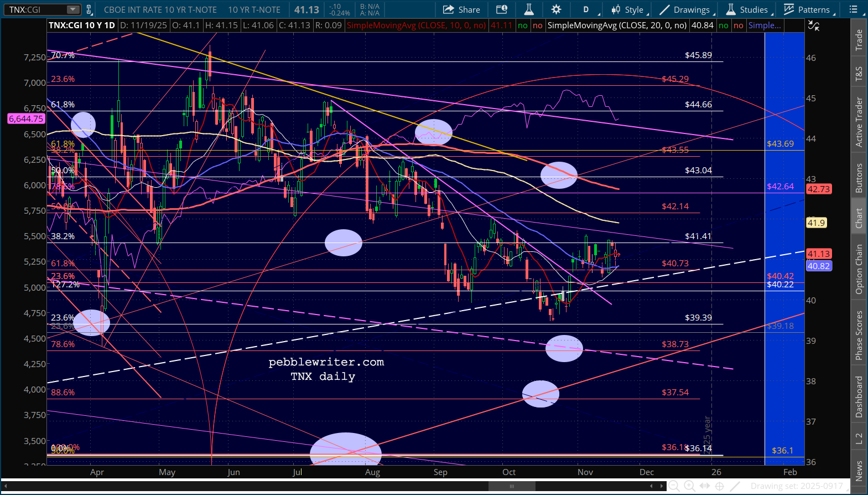Click the 88.6% Fibonacci label
The width and height of the screenshot is (868, 495).
(x=63, y=393)
